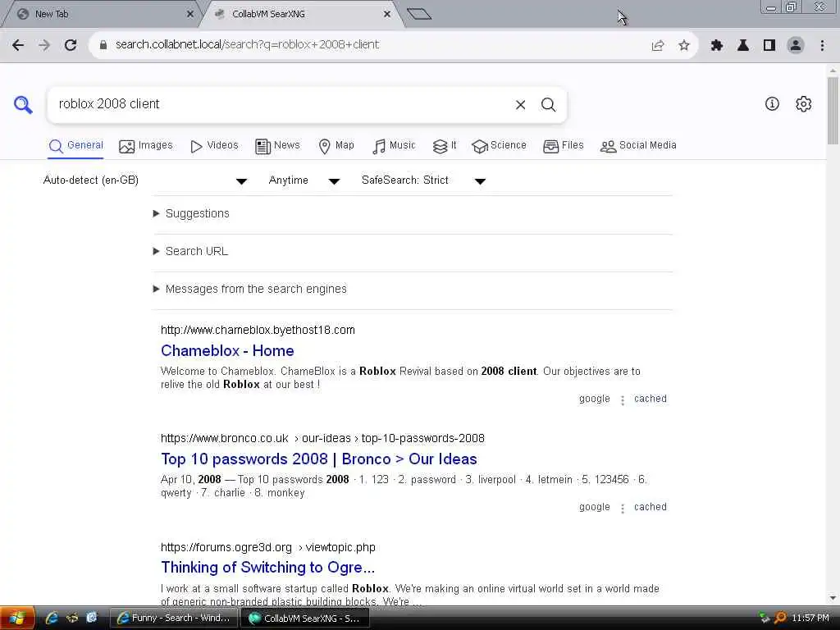Viewport: 840px width, 630px height.
Task: Click the Chrome Labs flask icon
Action: tap(743, 46)
